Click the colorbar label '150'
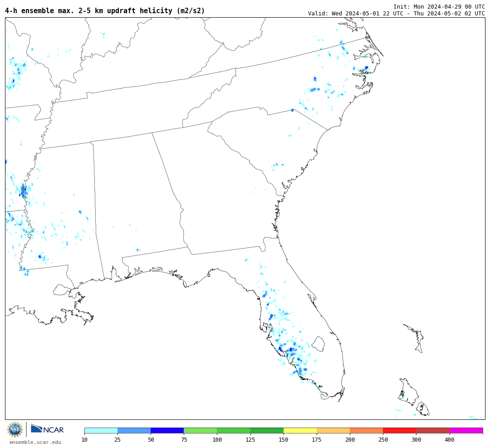The width and height of the screenshot is (490, 448). pos(284,440)
